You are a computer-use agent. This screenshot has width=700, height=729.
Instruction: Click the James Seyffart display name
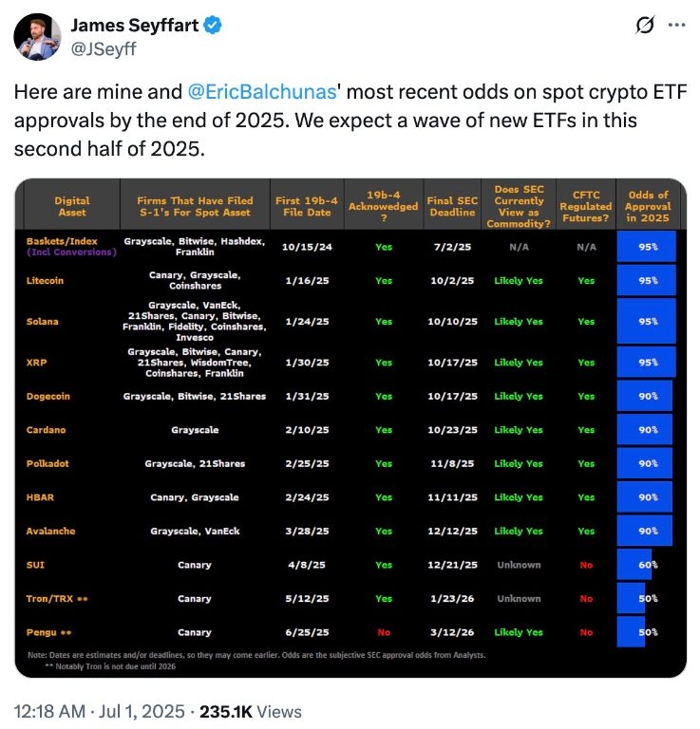[135, 27]
